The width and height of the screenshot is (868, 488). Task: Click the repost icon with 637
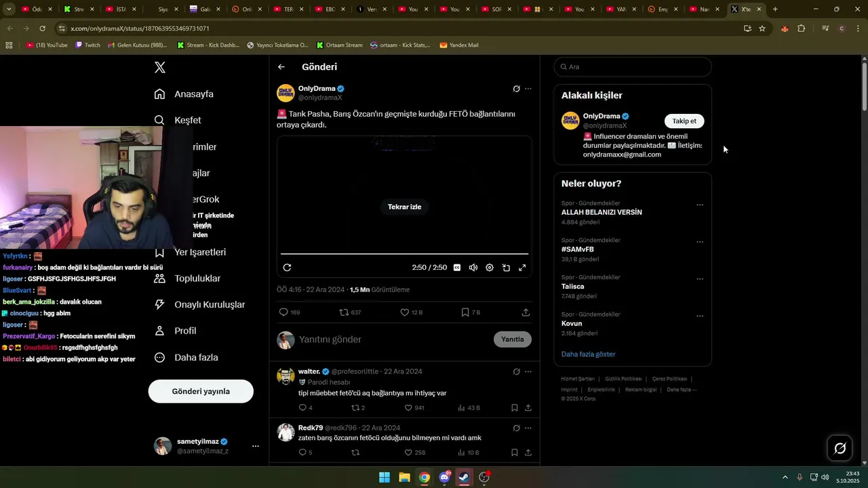(x=350, y=312)
